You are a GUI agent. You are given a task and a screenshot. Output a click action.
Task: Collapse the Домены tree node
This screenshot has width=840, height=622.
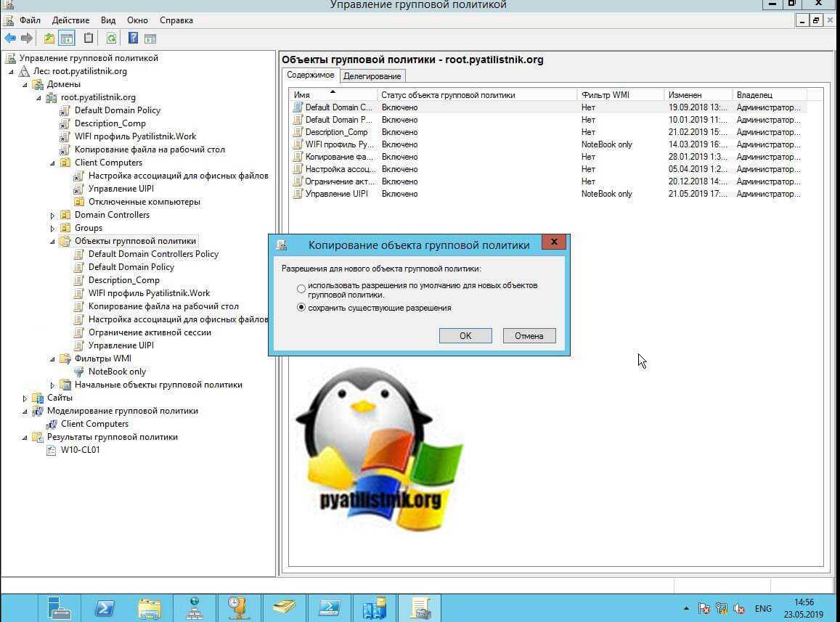[x=25, y=85]
